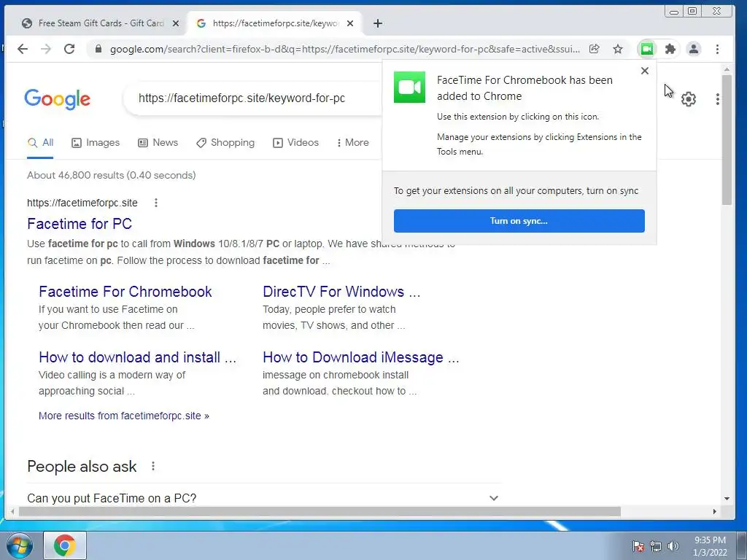Image resolution: width=747 pixels, height=560 pixels.
Task: Open the Facetime for PC result link
Action: [80, 224]
